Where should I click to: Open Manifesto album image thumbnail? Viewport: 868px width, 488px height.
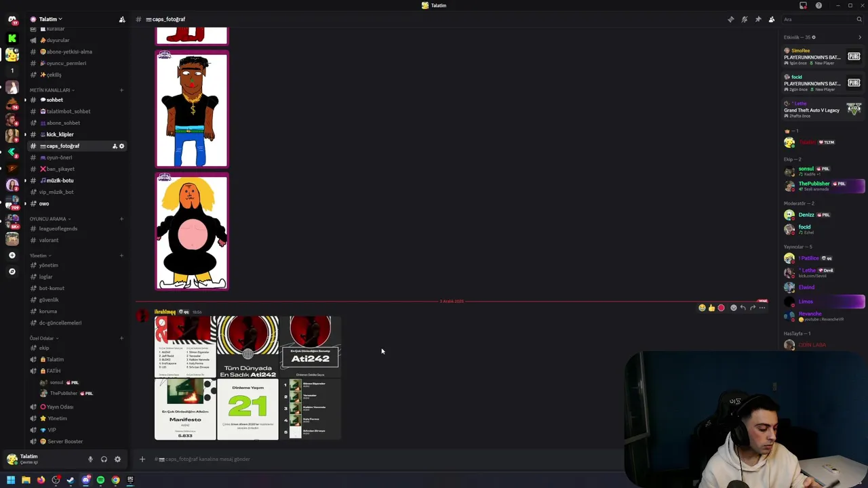point(185,409)
